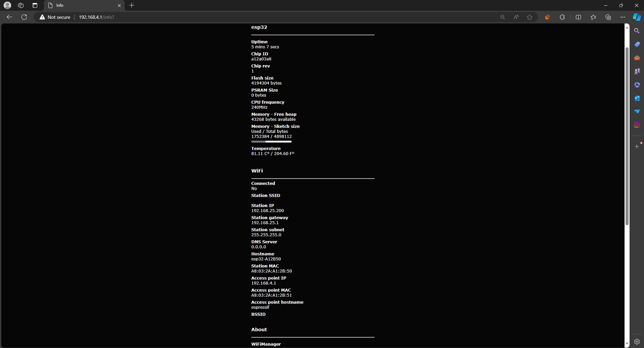Viewport: 644px width, 348px height.
Task: Click the address bar URL 192.168.4.1/info?
Action: pyautogui.click(x=96, y=17)
